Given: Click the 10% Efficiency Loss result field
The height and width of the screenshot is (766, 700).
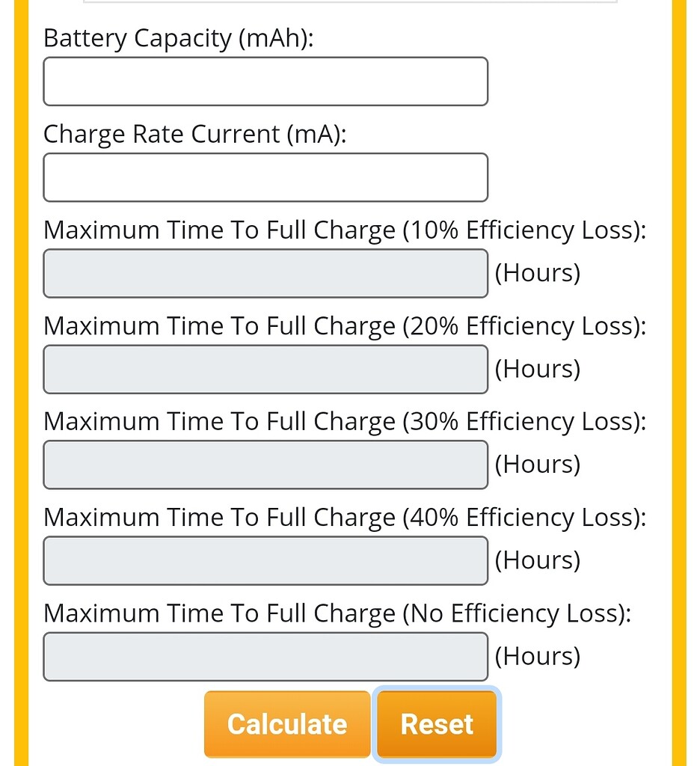Looking at the screenshot, I should [x=265, y=273].
